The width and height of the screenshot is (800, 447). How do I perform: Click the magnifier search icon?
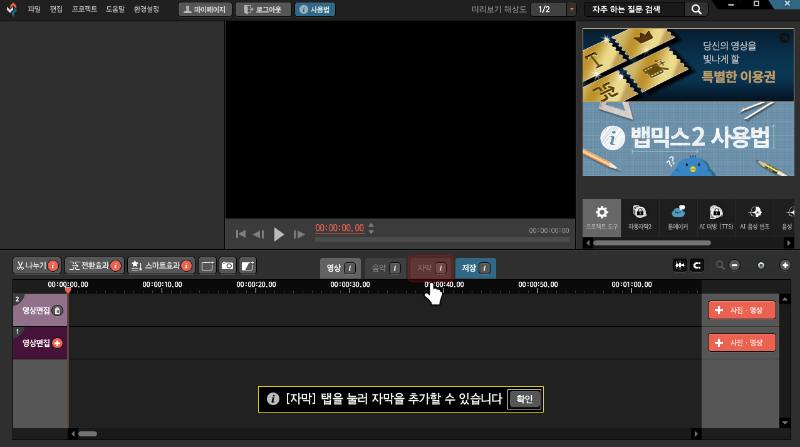click(696, 9)
